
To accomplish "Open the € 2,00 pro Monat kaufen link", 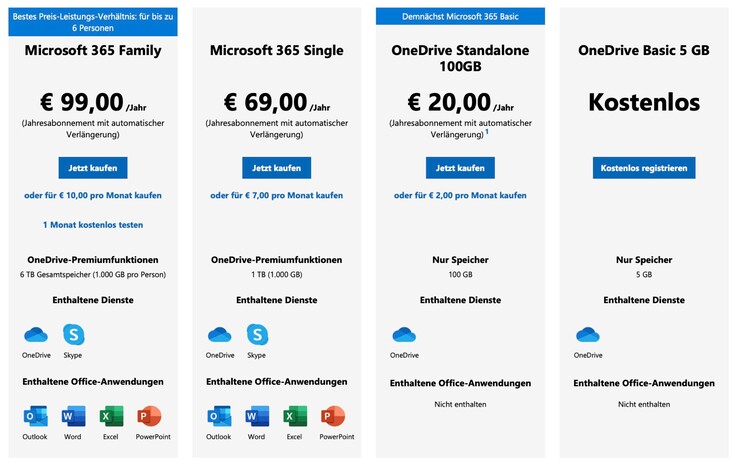I will pyautogui.click(x=460, y=195).
